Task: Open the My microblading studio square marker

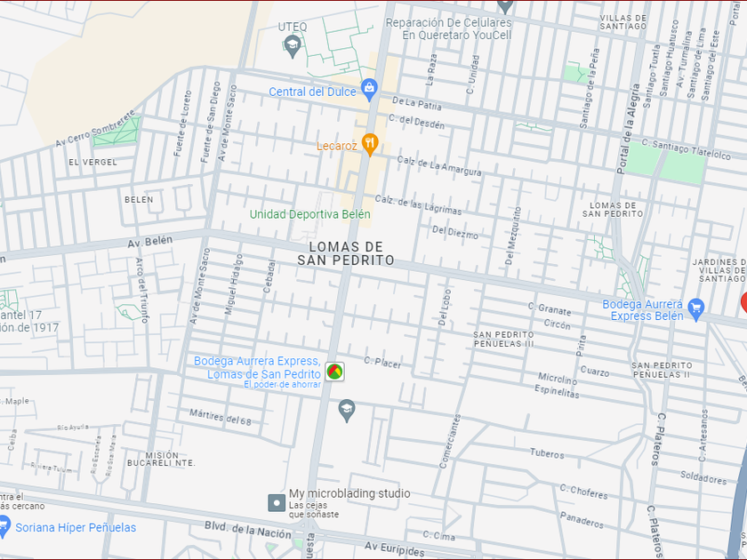Action: pos(277,503)
